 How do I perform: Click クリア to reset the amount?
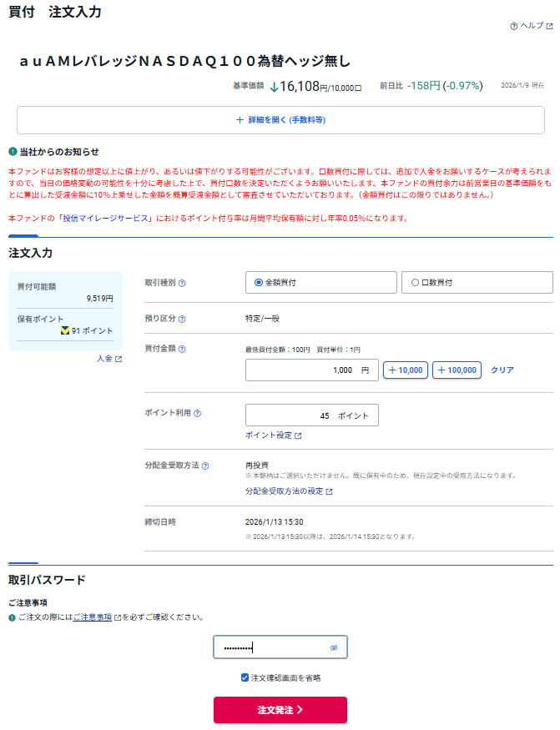pyautogui.click(x=502, y=370)
